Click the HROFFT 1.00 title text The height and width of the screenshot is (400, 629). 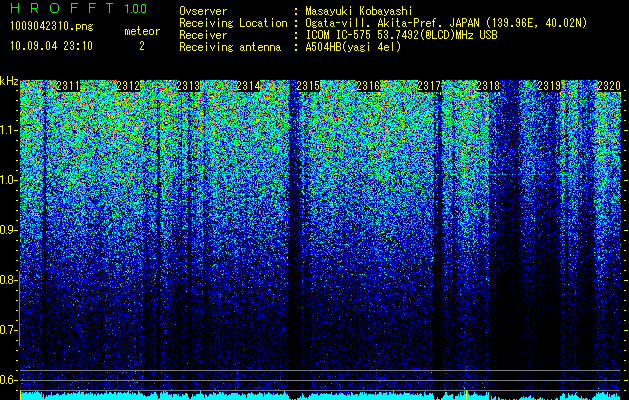click(x=78, y=8)
